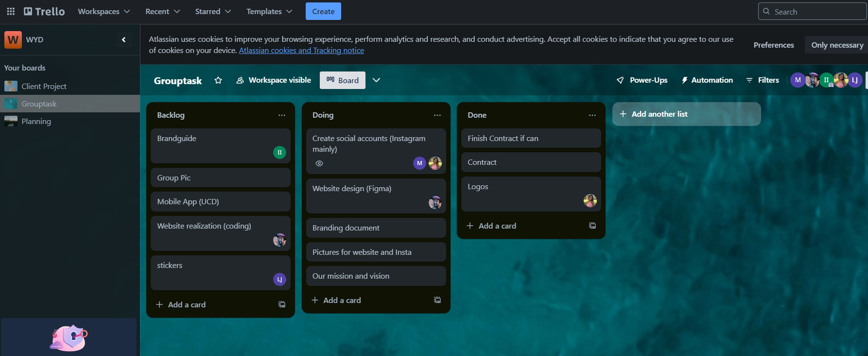Create from template in Done list
The width and height of the screenshot is (868, 356).
coord(592,226)
